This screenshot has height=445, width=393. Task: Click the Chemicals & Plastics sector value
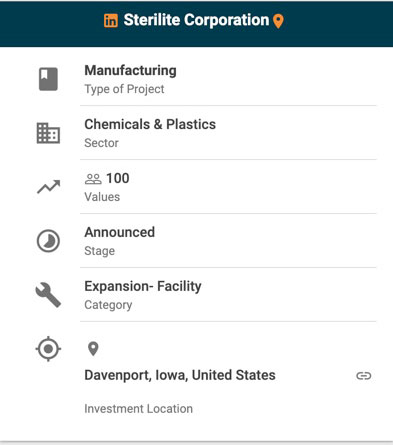[150, 124]
